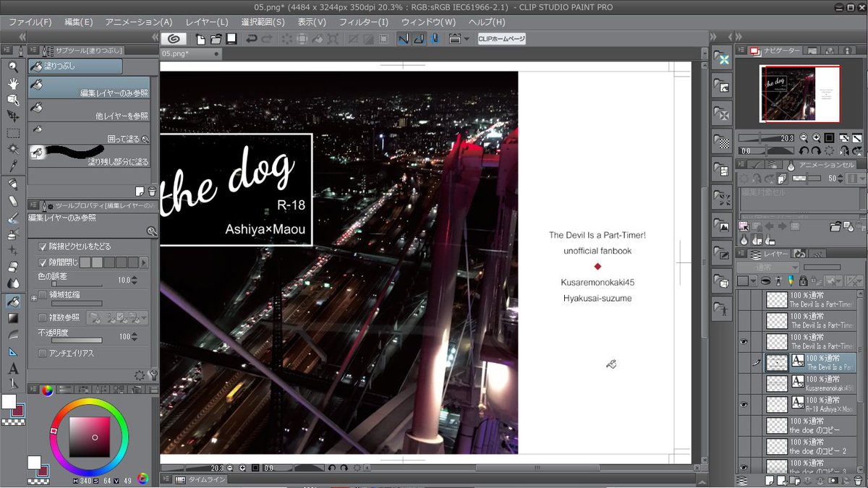868x488 pixels.
Task: Click the CLIP STUDIO launcher icon
Action: 174,38
